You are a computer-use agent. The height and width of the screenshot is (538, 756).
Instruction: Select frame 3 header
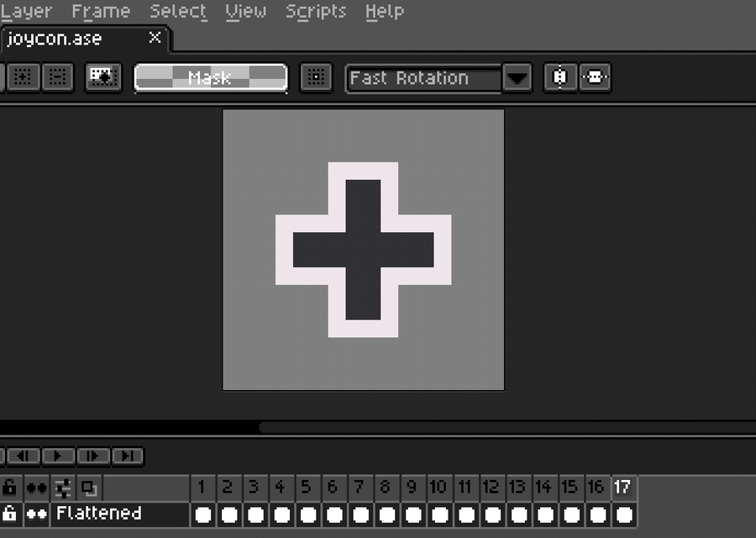[255, 488]
